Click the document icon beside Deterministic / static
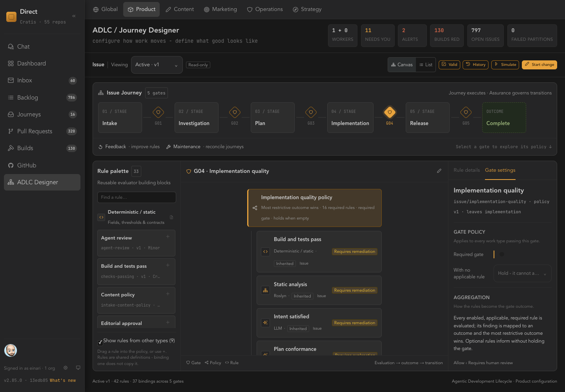The width and height of the screenshot is (565, 392). click(171, 217)
